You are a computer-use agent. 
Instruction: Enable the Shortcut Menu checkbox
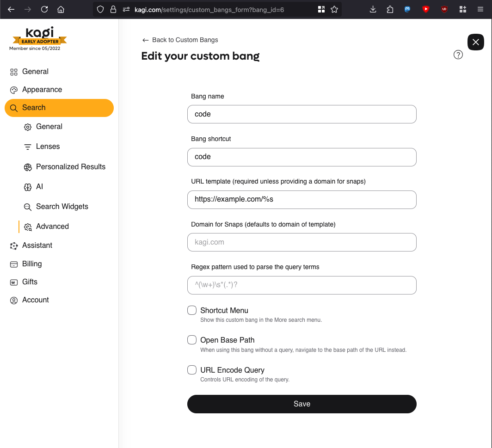pyautogui.click(x=192, y=310)
